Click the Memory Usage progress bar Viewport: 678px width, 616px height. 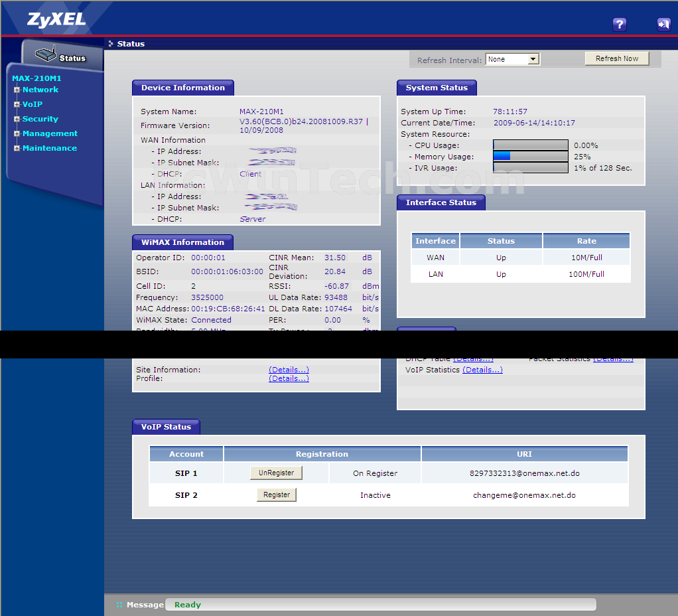531,156
